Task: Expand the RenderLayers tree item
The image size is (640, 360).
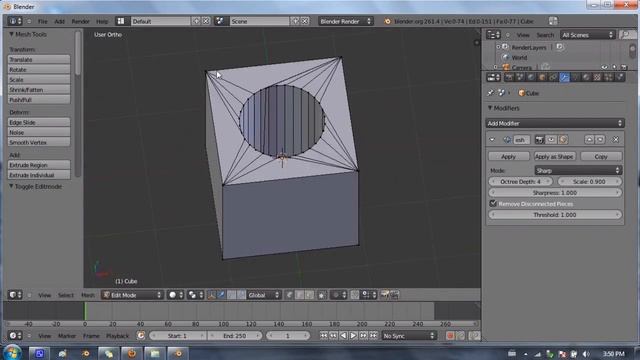Action: point(498,47)
